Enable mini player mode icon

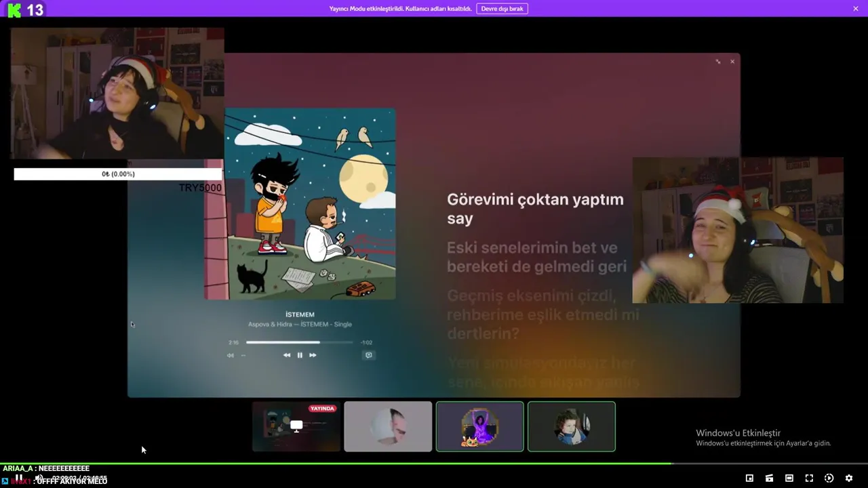click(749, 479)
